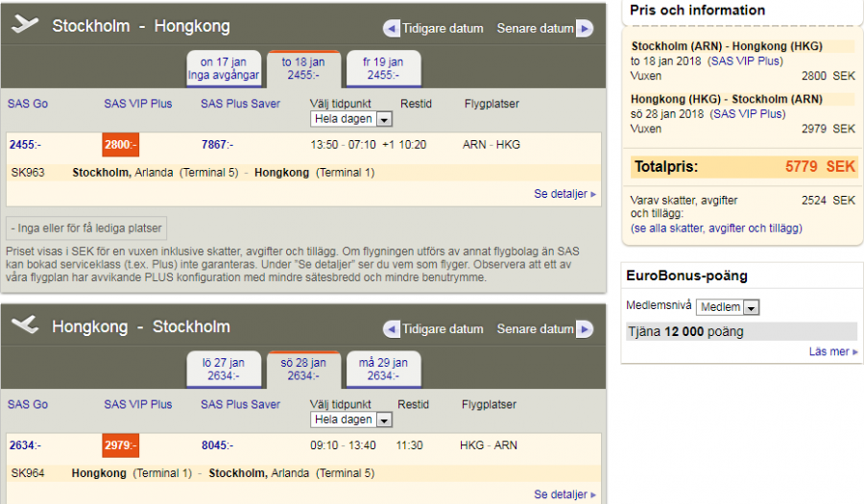Open the Medlemsnivå membership level dropdown
Image resolution: width=864 pixels, height=504 pixels.
(727, 307)
